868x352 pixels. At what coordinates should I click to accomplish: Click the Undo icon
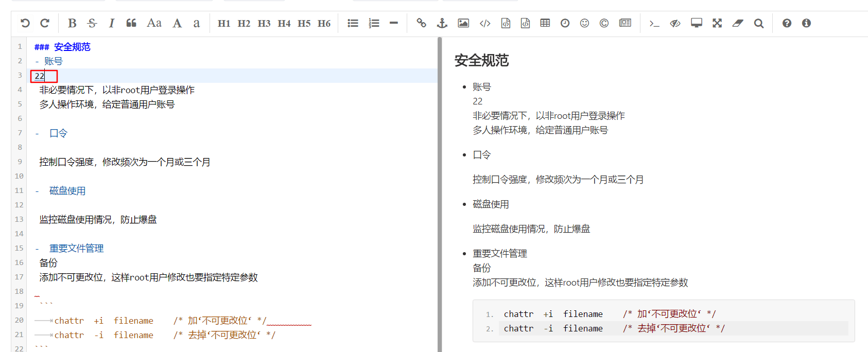click(25, 23)
